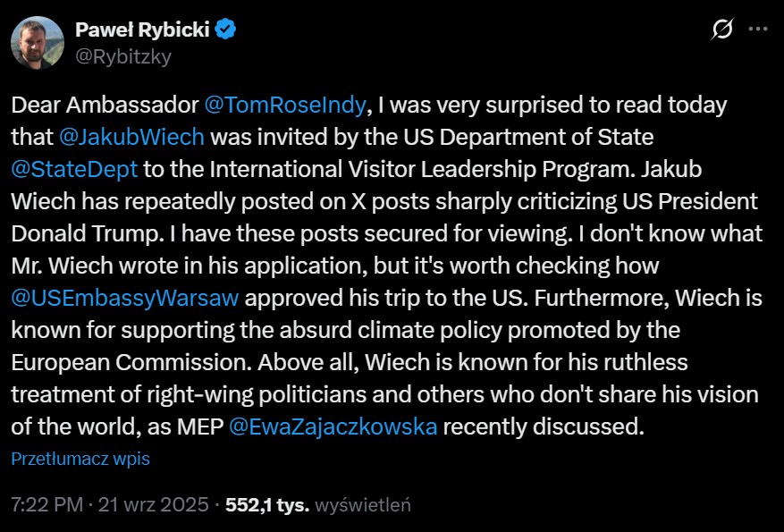
Task: Click Przetłumacz wpis to translate post
Action: (x=80, y=459)
